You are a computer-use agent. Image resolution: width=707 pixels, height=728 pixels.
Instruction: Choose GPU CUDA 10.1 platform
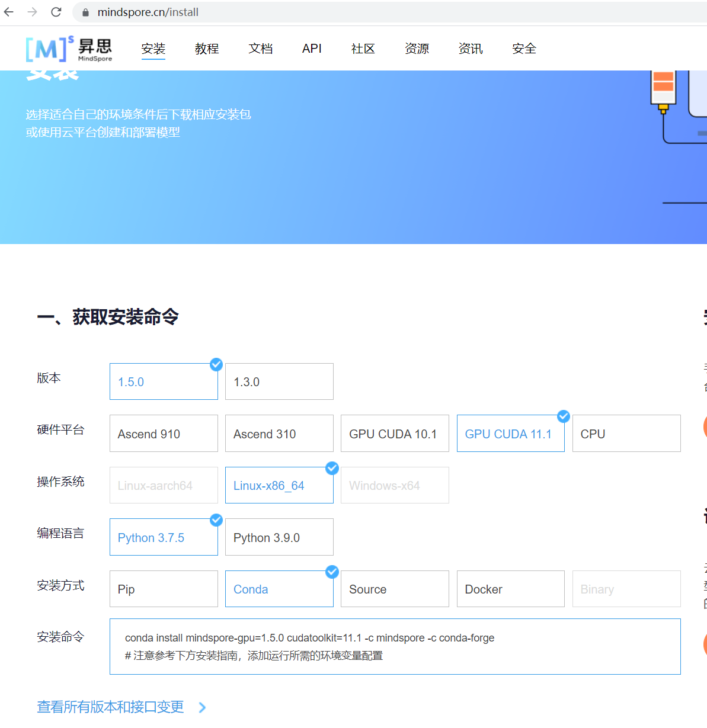(395, 434)
